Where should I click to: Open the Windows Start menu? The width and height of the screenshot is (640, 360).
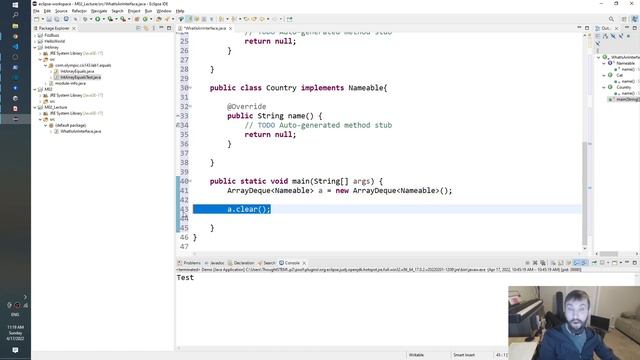(15, 5)
